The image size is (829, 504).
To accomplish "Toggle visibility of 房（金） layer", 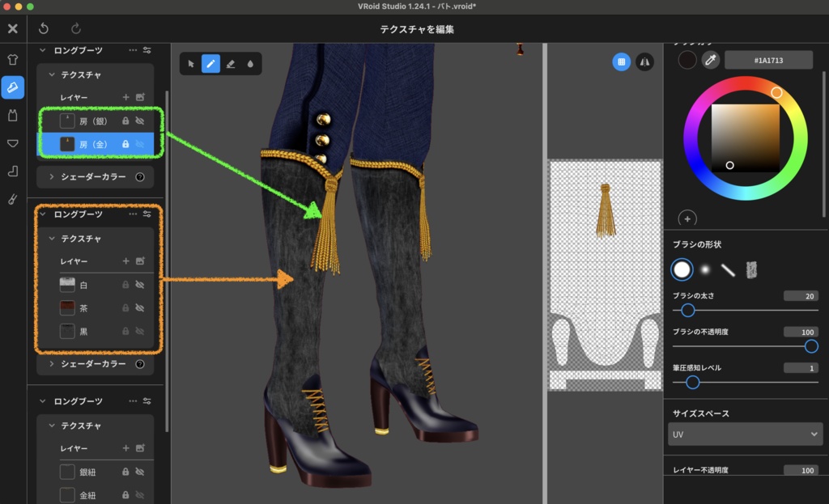I will coord(140,144).
